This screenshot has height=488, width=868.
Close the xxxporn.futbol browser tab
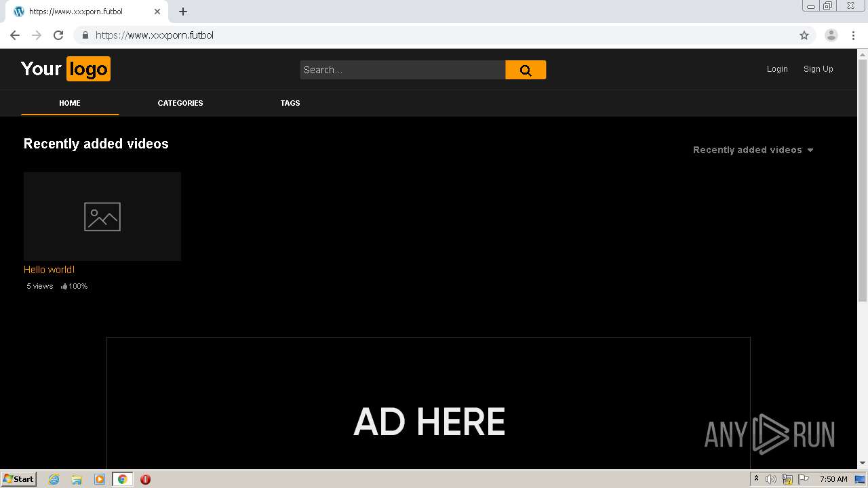(157, 12)
